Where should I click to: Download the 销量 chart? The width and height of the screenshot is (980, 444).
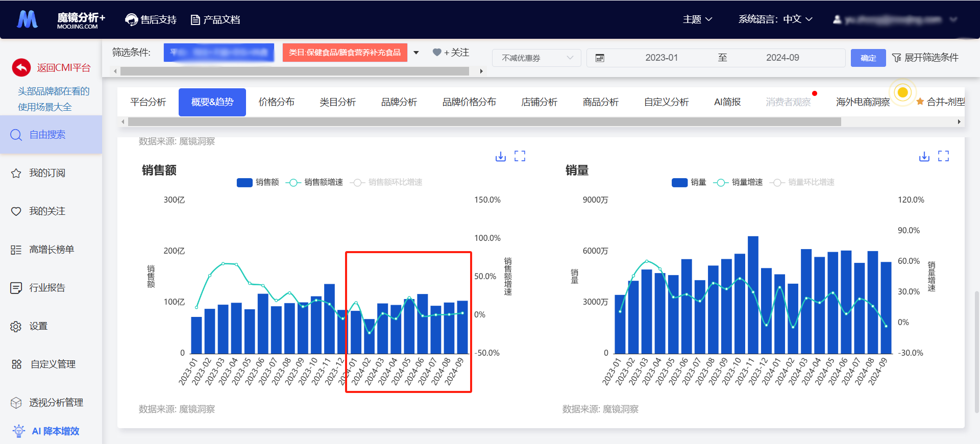click(924, 156)
